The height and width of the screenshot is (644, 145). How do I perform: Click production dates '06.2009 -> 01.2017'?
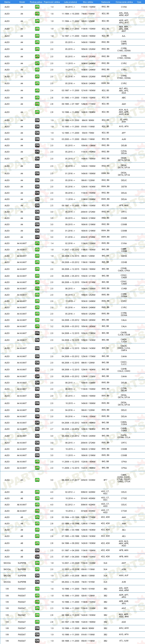pos(70,480)
